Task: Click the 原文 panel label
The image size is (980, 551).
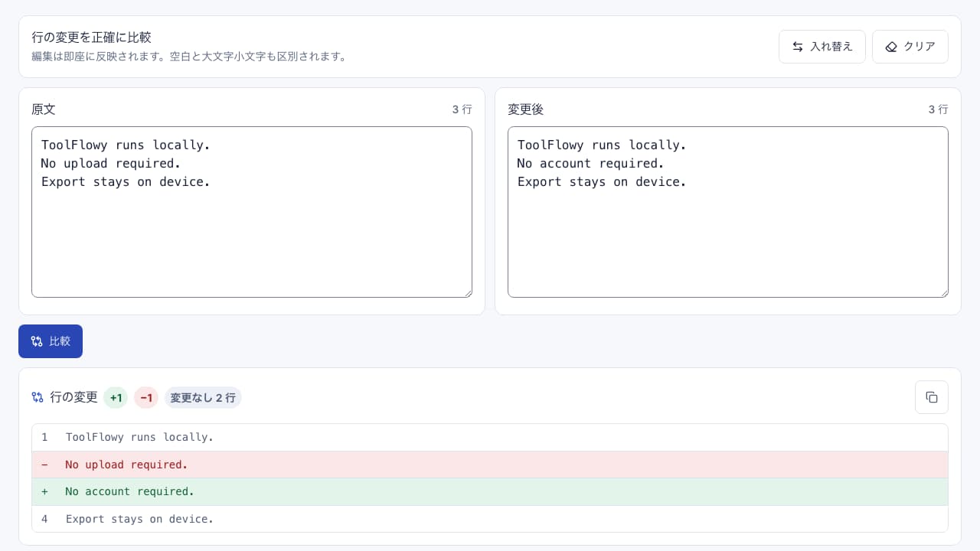Action: [x=44, y=109]
